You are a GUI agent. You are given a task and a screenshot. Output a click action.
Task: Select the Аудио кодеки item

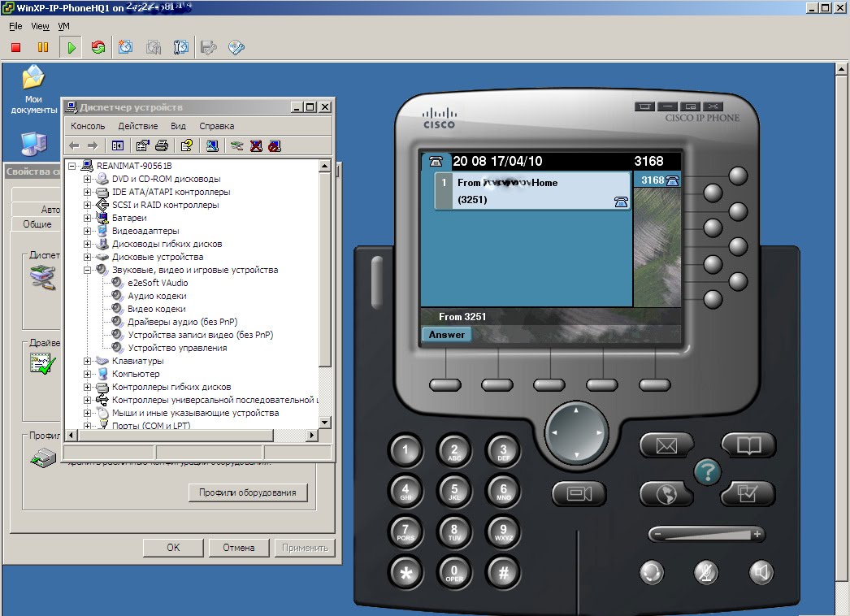(x=157, y=296)
